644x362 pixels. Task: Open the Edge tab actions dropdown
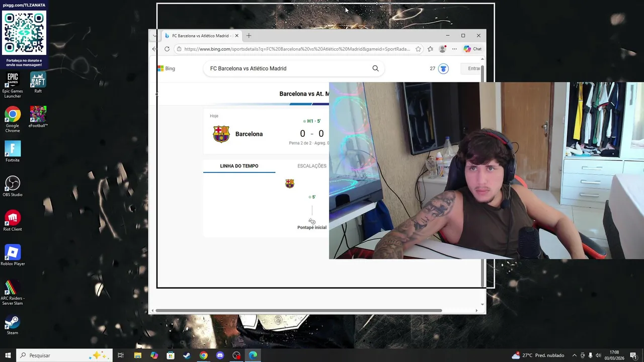154,36
